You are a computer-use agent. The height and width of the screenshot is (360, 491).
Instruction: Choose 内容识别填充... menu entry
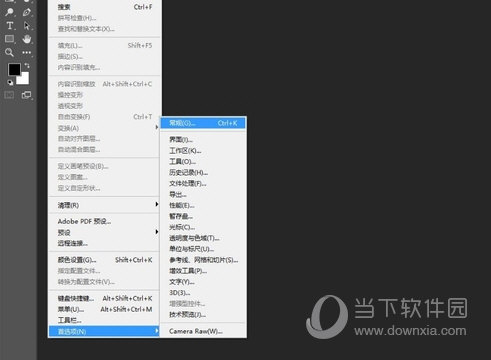point(105,67)
